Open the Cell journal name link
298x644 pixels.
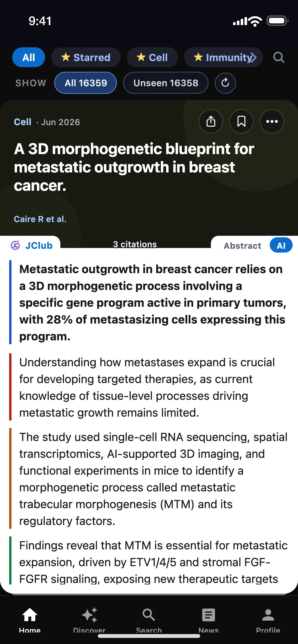[23, 122]
